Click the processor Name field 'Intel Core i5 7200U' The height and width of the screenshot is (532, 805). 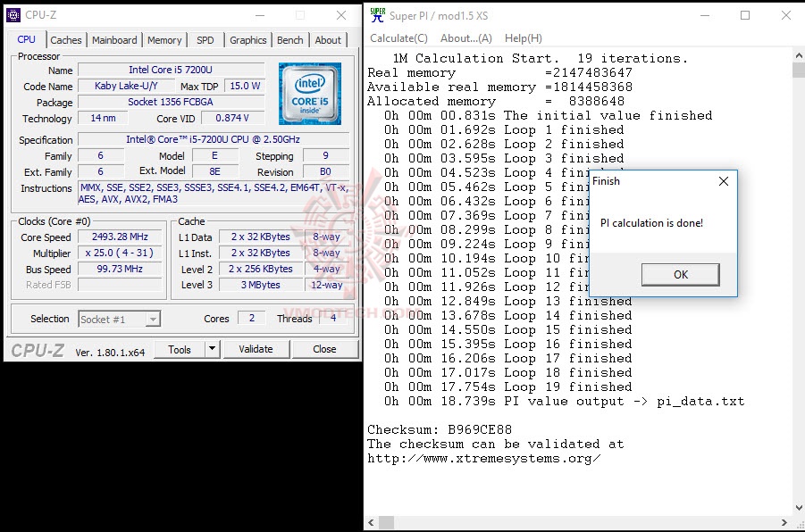tap(171, 70)
